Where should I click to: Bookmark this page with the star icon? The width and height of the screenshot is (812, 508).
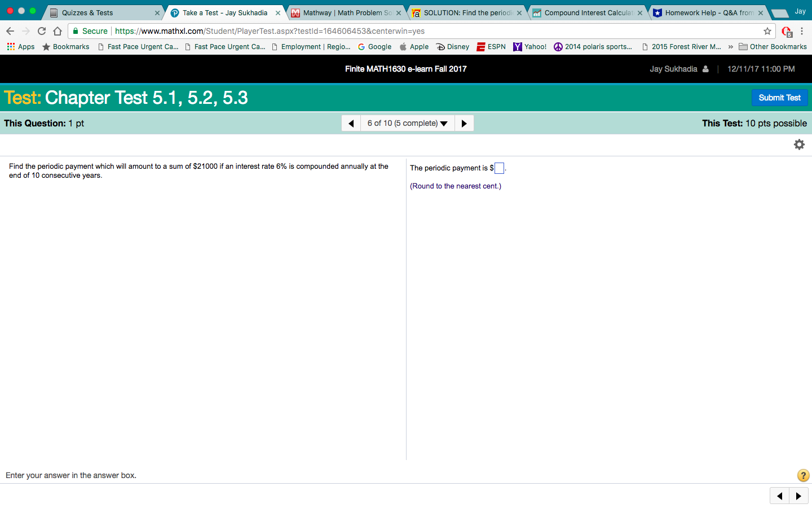tap(767, 31)
